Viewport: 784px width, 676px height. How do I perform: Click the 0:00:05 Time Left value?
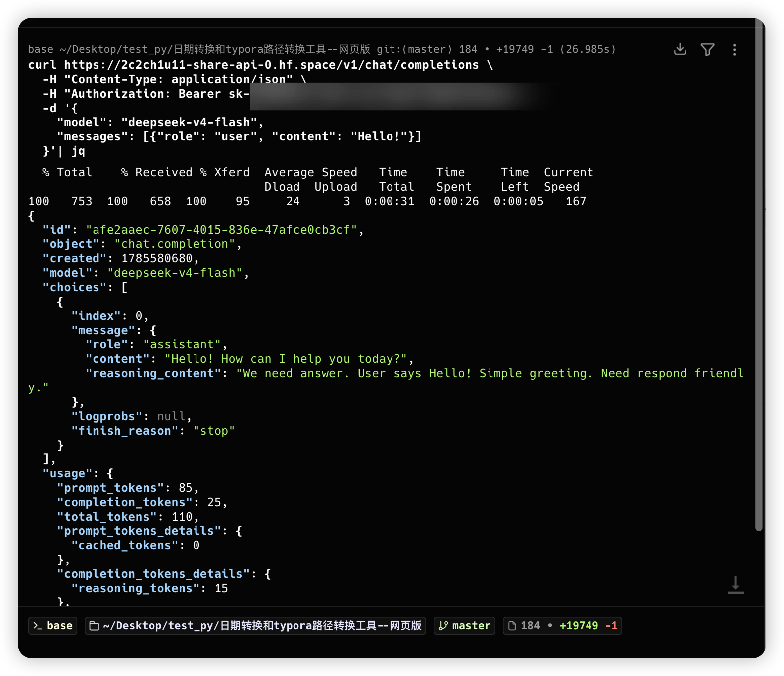click(518, 201)
